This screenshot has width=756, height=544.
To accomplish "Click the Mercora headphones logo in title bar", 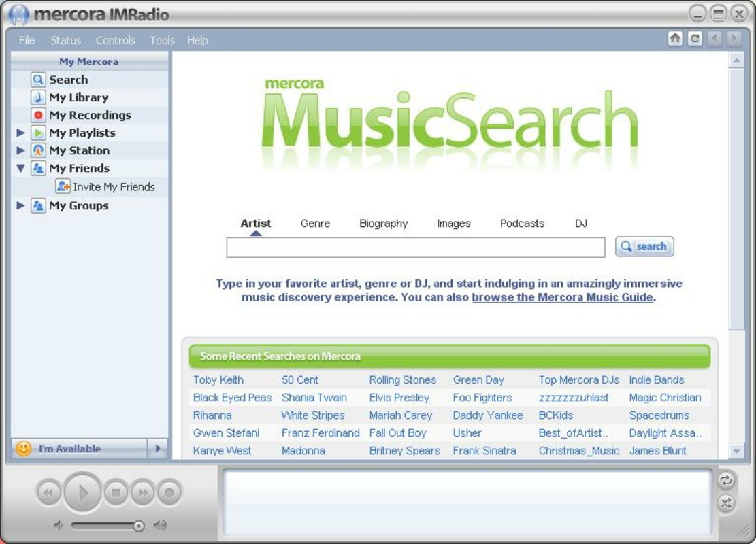I will (18, 15).
